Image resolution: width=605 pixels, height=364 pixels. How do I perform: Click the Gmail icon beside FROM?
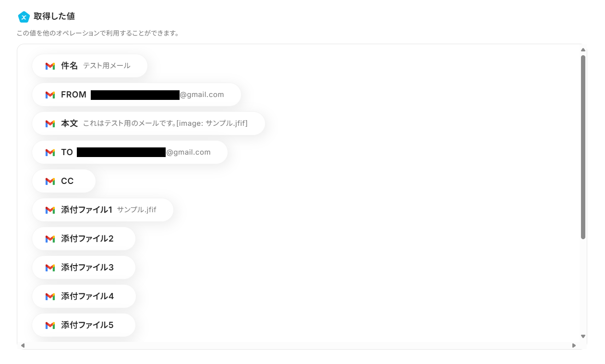(50, 95)
